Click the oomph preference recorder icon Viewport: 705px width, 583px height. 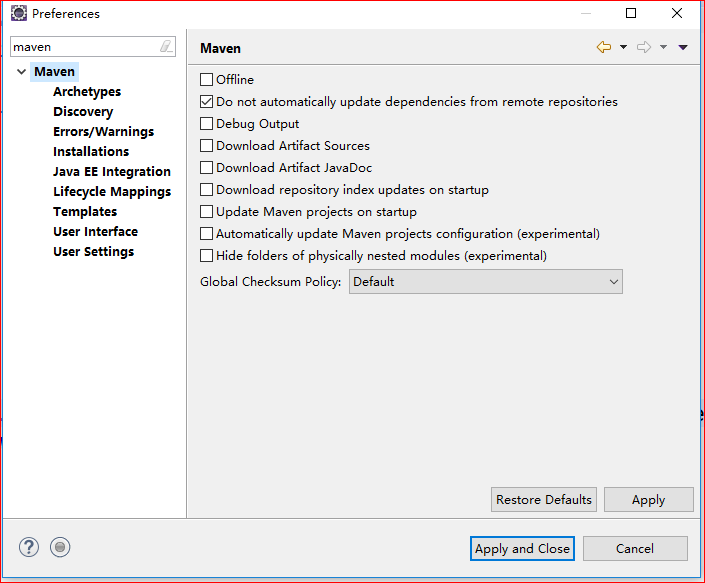click(x=60, y=547)
